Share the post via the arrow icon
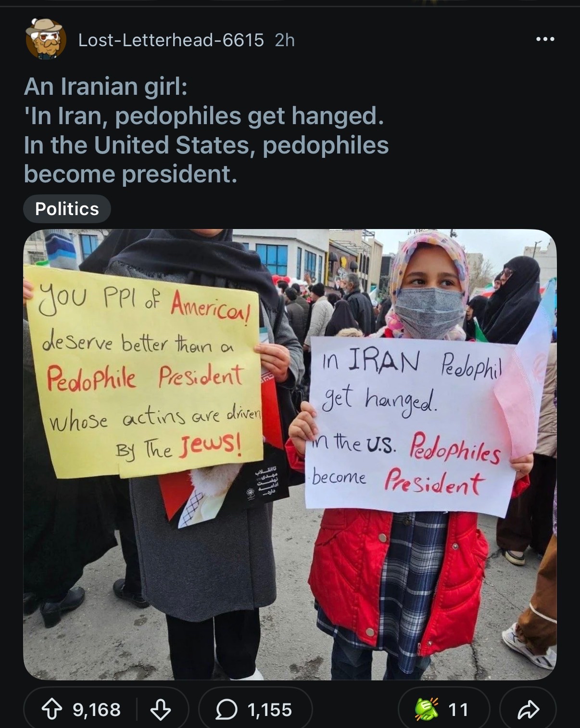 [x=528, y=709]
